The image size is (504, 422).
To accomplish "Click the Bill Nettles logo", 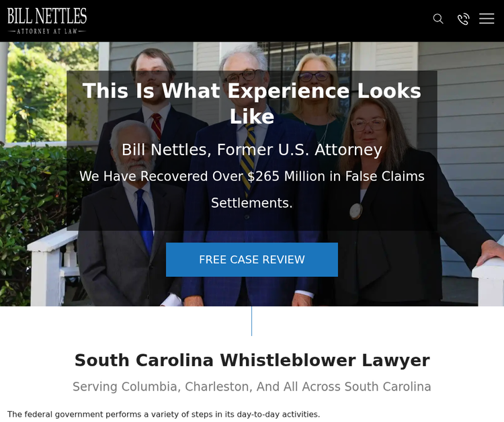I will point(47,21).
